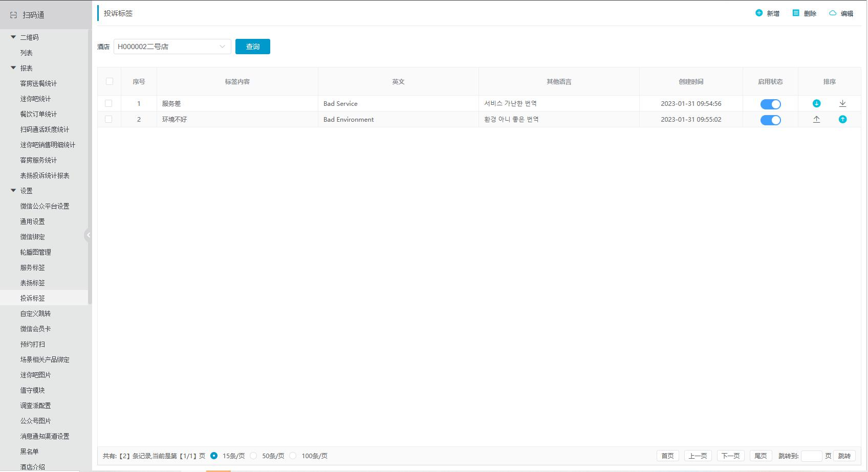
Task: Click the 查询 search button
Action: point(252,47)
